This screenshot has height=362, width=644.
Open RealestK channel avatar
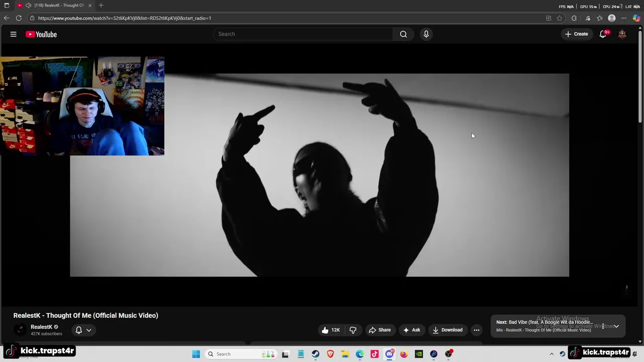[x=20, y=330]
